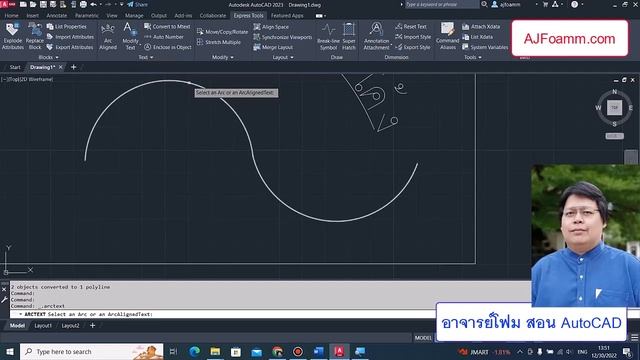640x360 pixels.
Task: Switch to the Start file tab
Action: 15,67
